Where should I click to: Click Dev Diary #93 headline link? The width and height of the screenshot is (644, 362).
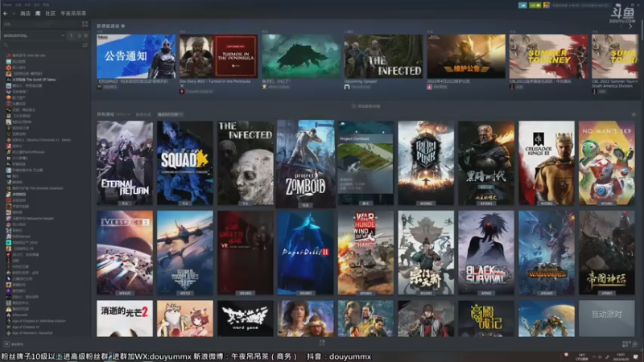(x=215, y=81)
